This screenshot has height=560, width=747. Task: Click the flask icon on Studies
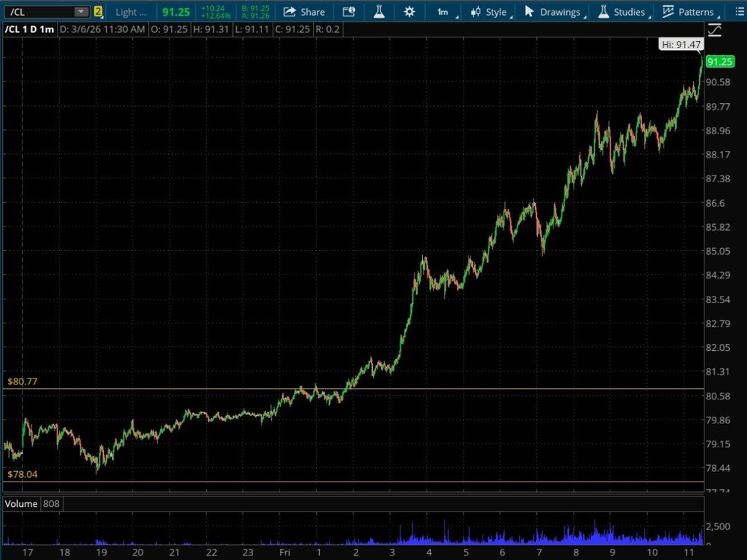(x=601, y=12)
